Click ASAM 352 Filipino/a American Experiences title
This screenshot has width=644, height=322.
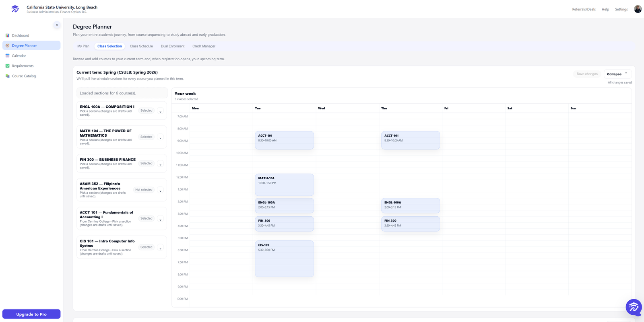point(100,186)
